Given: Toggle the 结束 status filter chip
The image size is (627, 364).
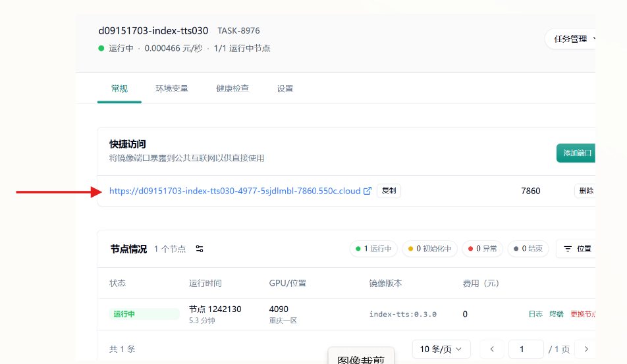Looking at the screenshot, I should coord(528,249).
